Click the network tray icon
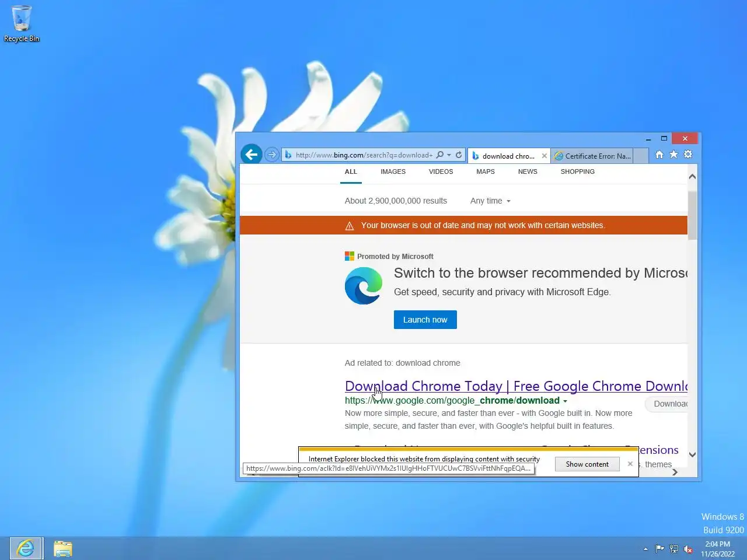Screen dimensions: 747x560 674,549
